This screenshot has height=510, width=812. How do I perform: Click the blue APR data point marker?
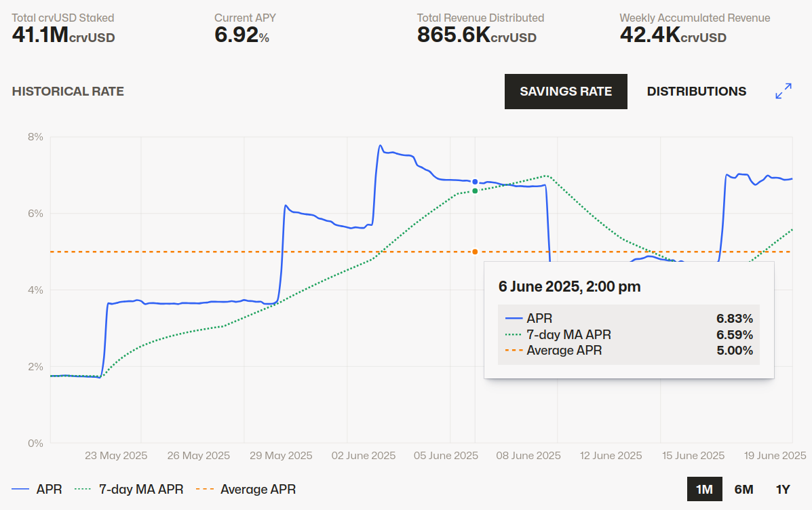pyautogui.click(x=475, y=182)
